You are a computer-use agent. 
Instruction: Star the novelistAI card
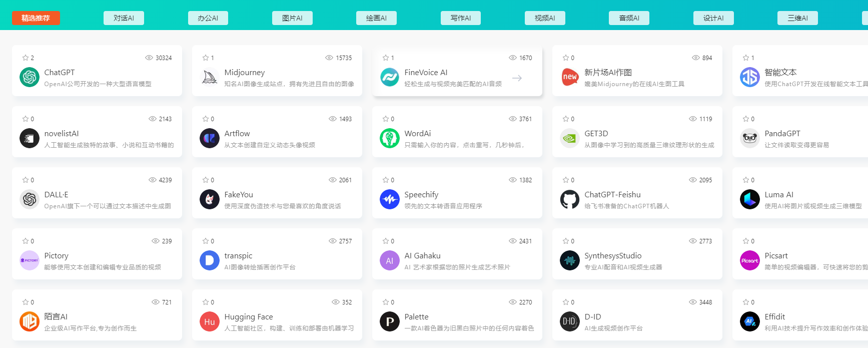pyautogui.click(x=25, y=119)
